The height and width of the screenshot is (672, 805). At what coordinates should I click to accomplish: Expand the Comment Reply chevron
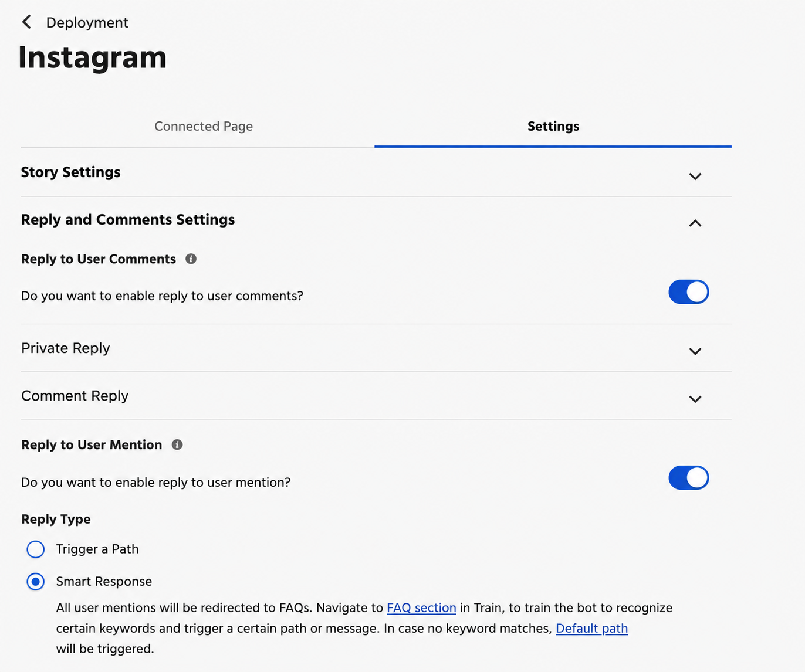[x=695, y=399]
